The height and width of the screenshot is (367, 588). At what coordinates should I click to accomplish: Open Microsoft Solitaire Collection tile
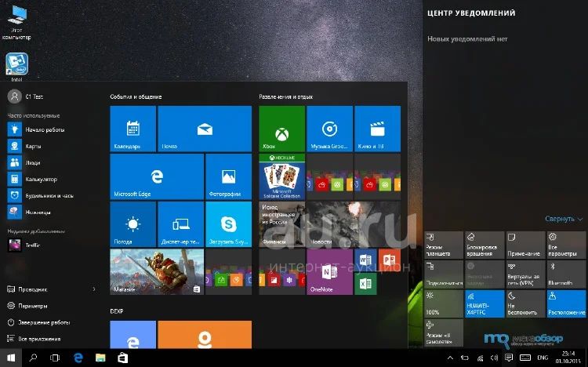[x=281, y=176]
